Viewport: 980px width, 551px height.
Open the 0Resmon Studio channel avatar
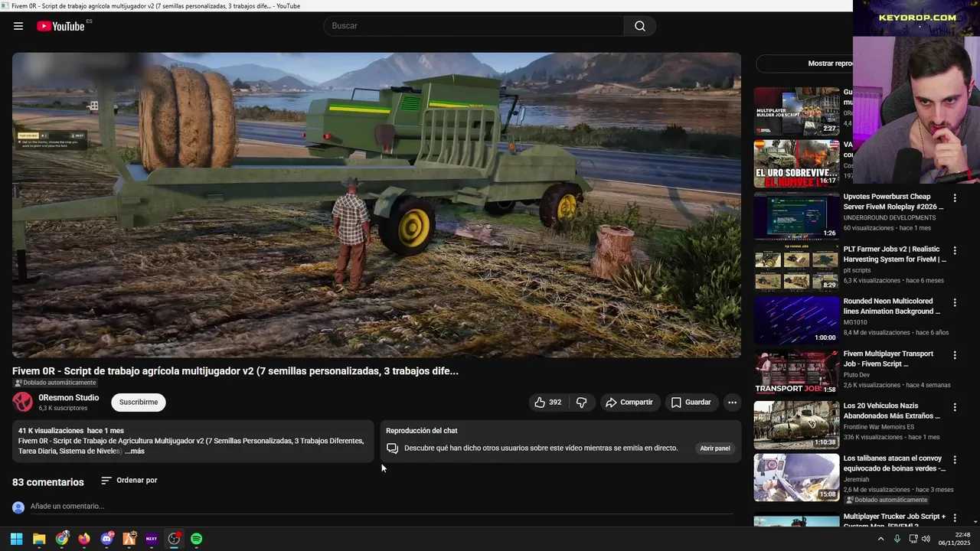click(x=23, y=402)
